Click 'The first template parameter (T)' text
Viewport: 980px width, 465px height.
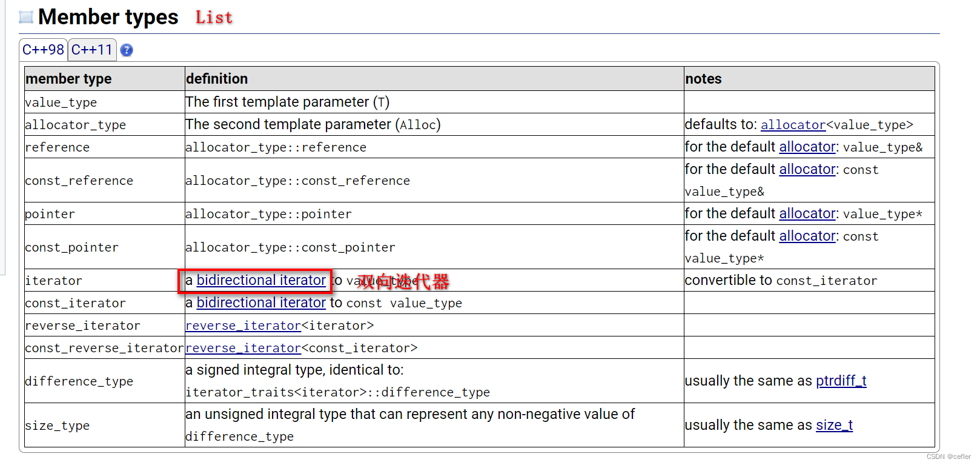pyautogui.click(x=288, y=102)
